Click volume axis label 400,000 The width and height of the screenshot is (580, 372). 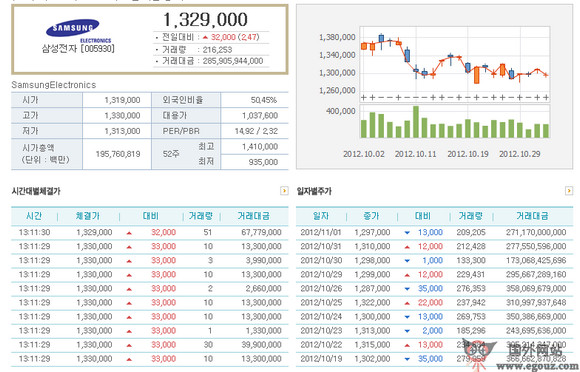pos(340,111)
